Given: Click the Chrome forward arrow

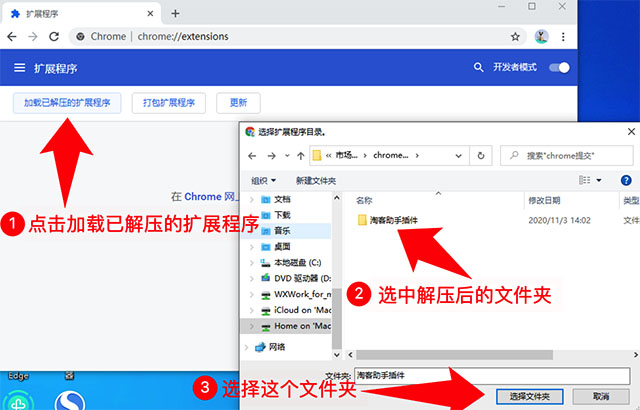Looking at the screenshot, I should coord(33,37).
